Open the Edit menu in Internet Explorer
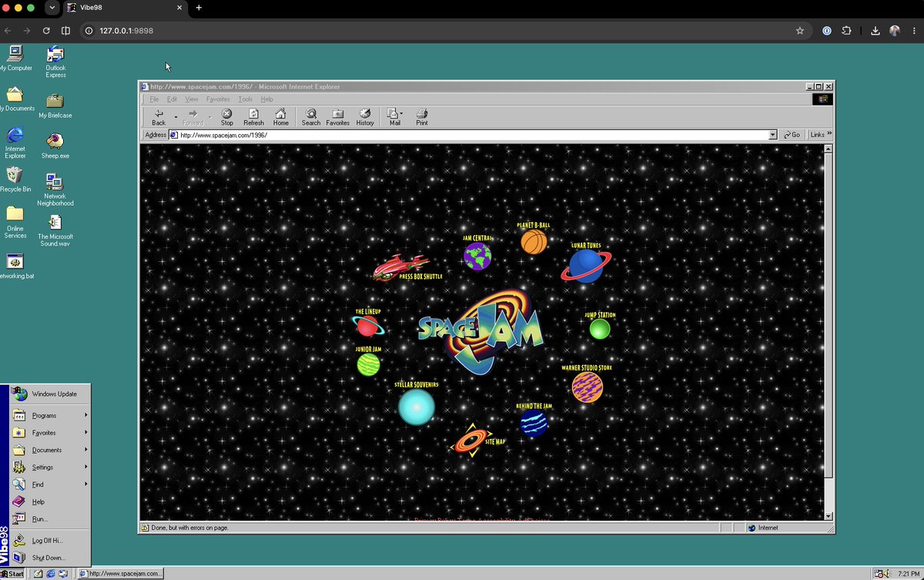 point(172,99)
